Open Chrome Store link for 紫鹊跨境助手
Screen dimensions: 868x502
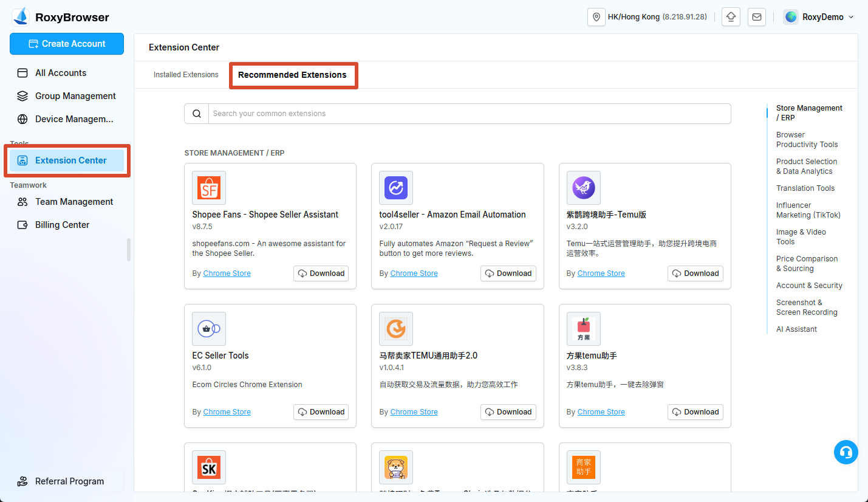[x=601, y=273]
